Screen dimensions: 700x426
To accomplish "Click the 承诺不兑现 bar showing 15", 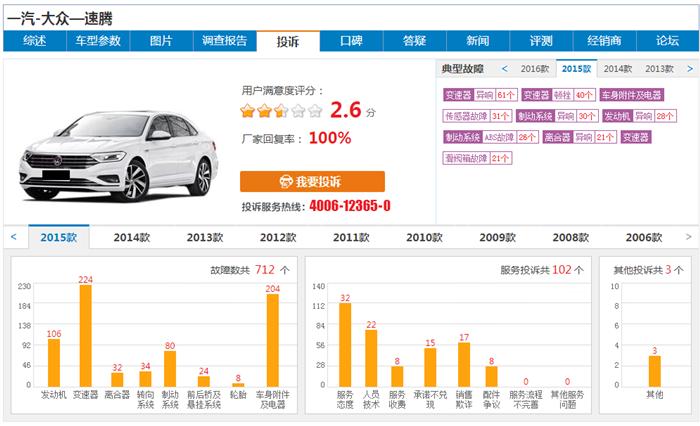I will tap(430, 368).
